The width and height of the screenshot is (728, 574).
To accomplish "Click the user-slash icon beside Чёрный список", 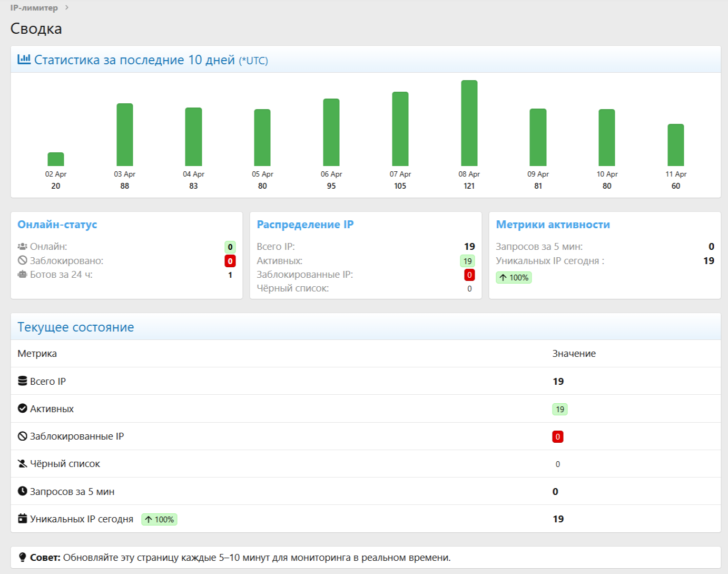I will 23,463.
